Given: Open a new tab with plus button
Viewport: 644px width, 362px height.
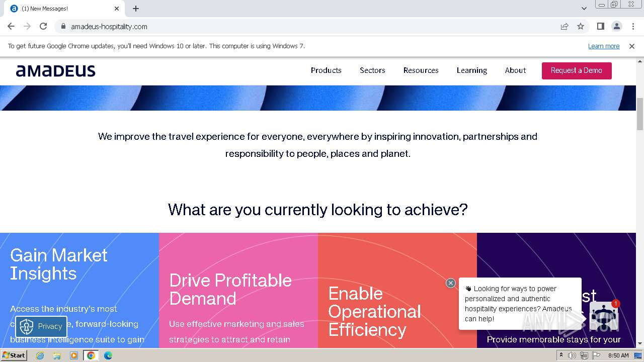Looking at the screenshot, I should coord(136,9).
